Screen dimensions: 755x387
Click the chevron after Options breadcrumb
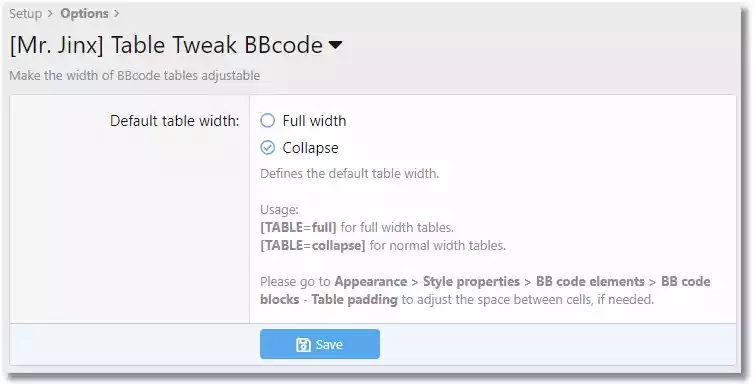point(116,14)
